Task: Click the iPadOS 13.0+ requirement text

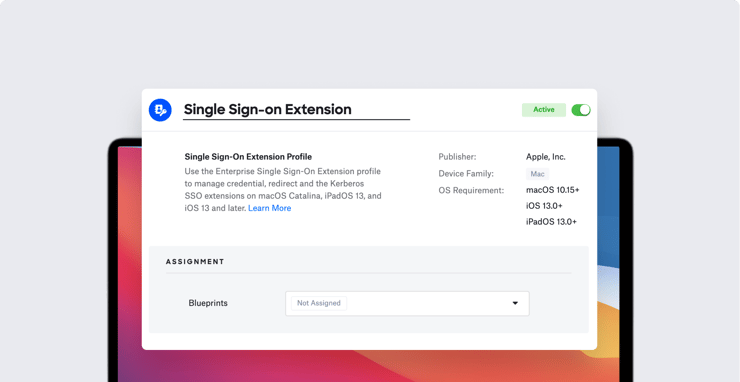Action: point(551,222)
